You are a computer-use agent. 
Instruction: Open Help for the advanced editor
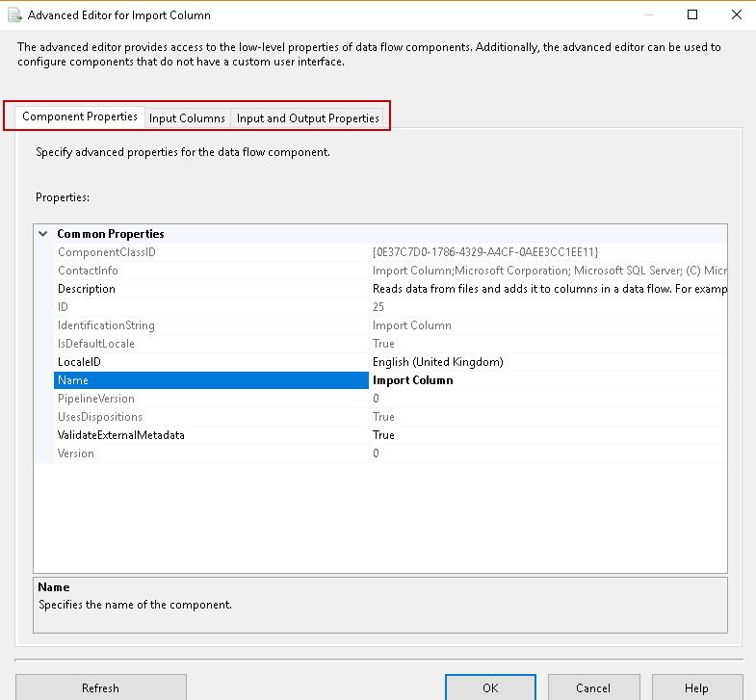click(696, 687)
